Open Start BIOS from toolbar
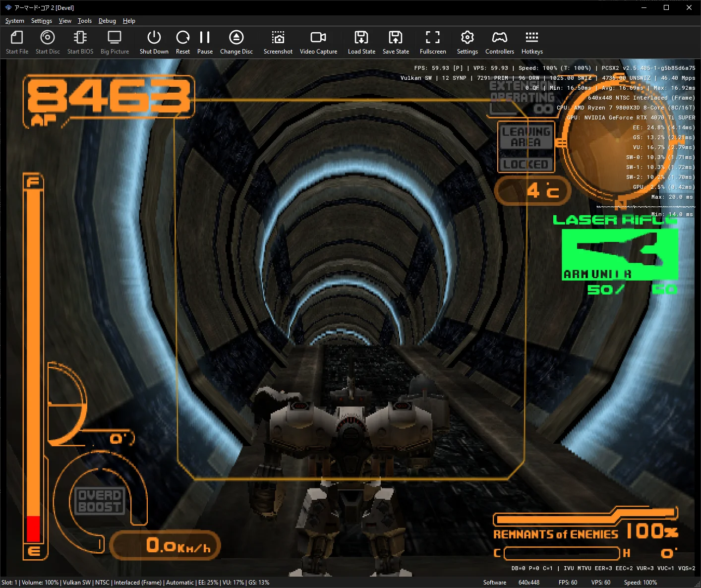 [80, 42]
